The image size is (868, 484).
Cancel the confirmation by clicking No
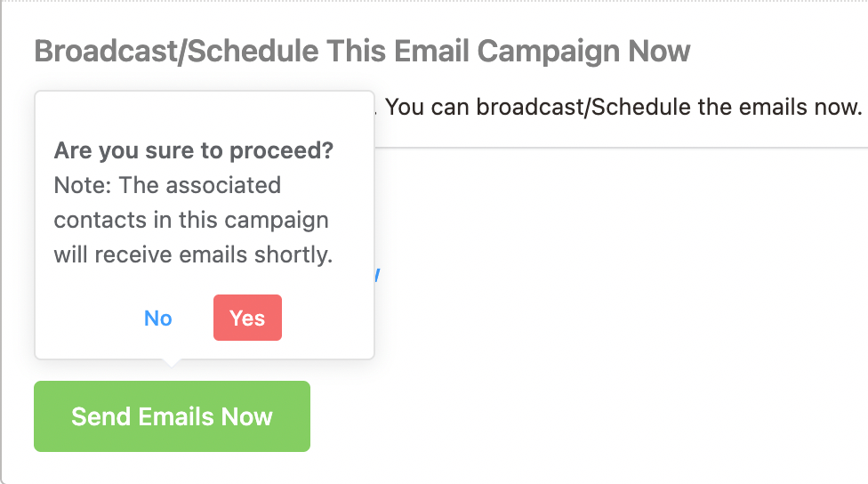click(x=158, y=318)
